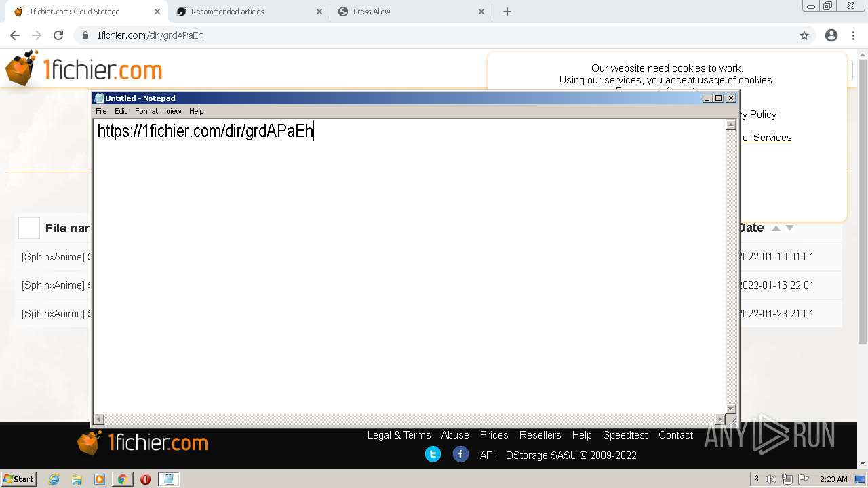The image size is (868, 488).
Task: Open Notepad Format menu
Action: [146, 111]
